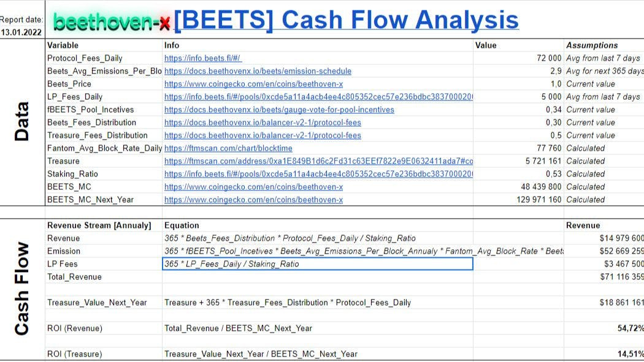Select the Treasure value 5 721 161
Screen dimensions: 644x362
point(518,161)
